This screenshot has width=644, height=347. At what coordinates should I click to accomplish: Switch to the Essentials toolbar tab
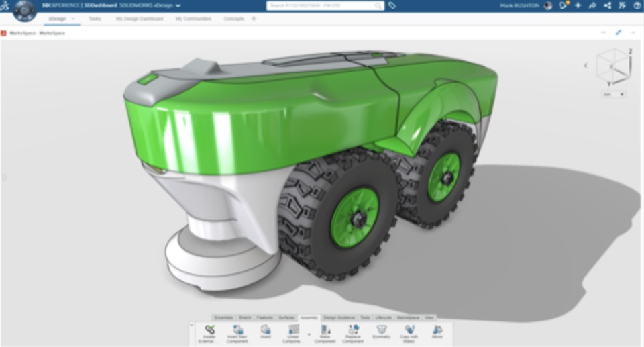tap(224, 318)
